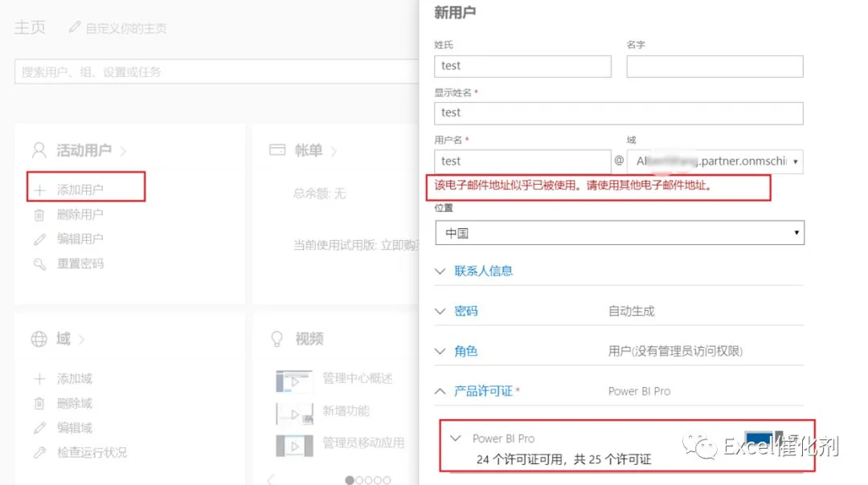
Task: Open the 添加用户 link
Action: click(80, 190)
